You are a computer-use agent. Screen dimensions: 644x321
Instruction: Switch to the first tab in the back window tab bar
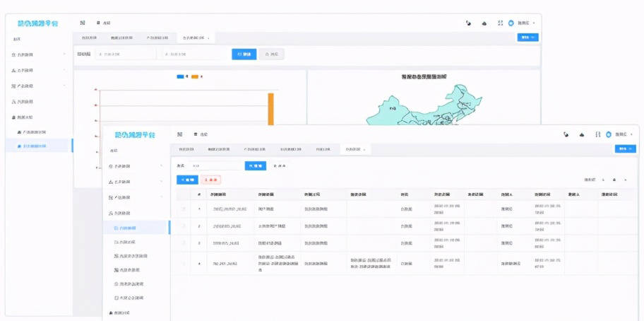point(89,37)
